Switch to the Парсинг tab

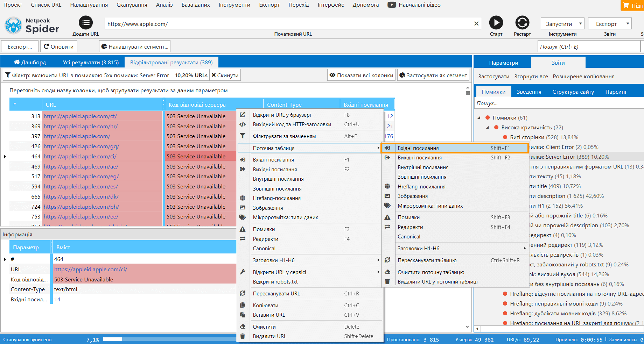tap(616, 92)
